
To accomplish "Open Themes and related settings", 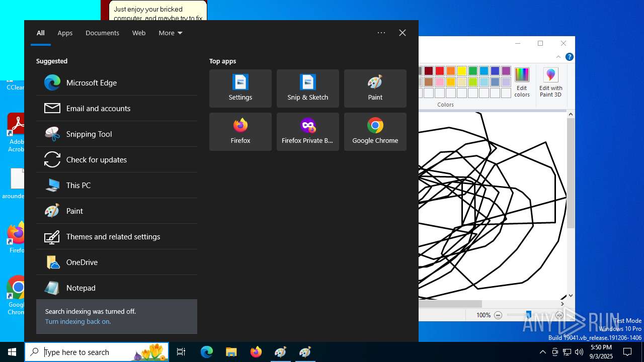I will point(117,236).
